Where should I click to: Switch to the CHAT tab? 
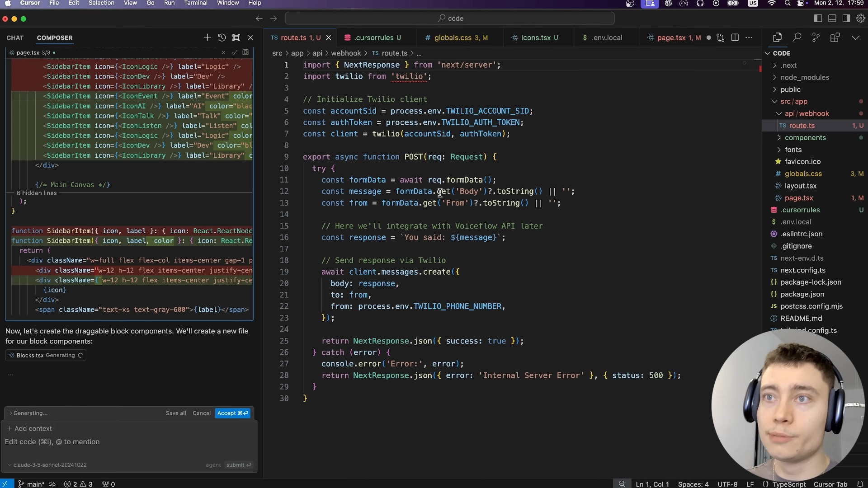point(15,38)
